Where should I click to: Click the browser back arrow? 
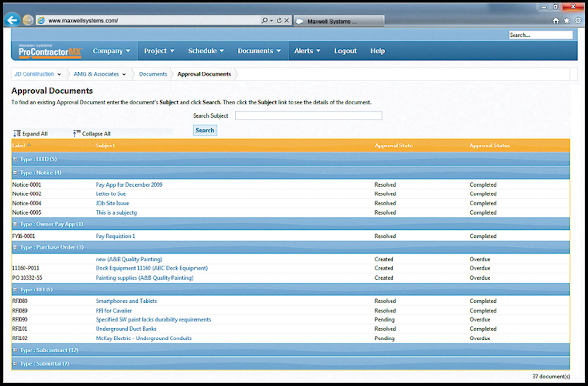13,20
